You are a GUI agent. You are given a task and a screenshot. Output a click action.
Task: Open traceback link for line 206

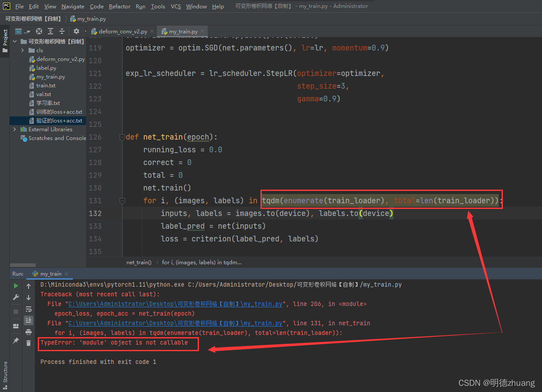[175, 304]
